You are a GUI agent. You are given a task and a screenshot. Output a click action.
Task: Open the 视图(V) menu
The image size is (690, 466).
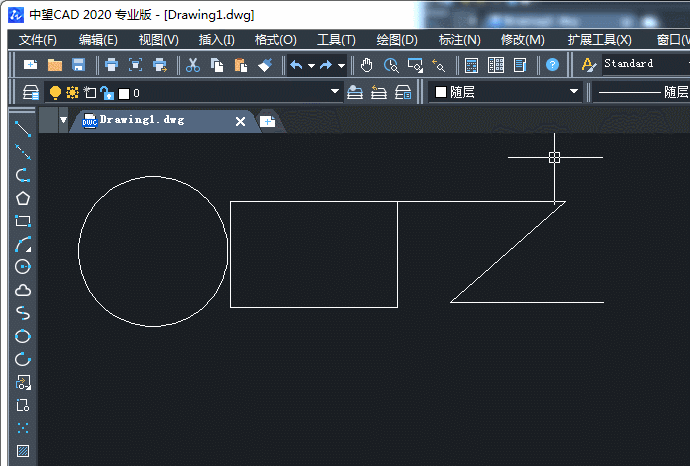[x=158, y=40]
